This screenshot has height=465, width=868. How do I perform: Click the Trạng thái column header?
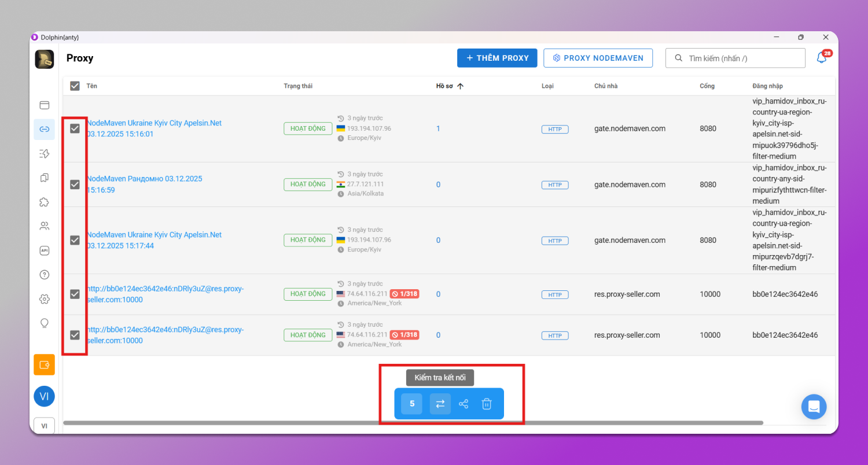298,86
